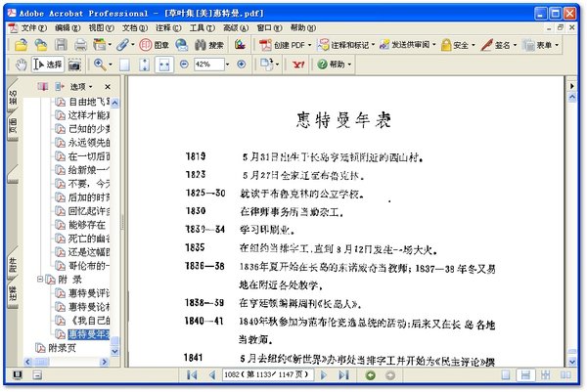Click the Save (floppy disk) icon
Image resolution: width=587 pixels, height=392 pixels.
61,45
